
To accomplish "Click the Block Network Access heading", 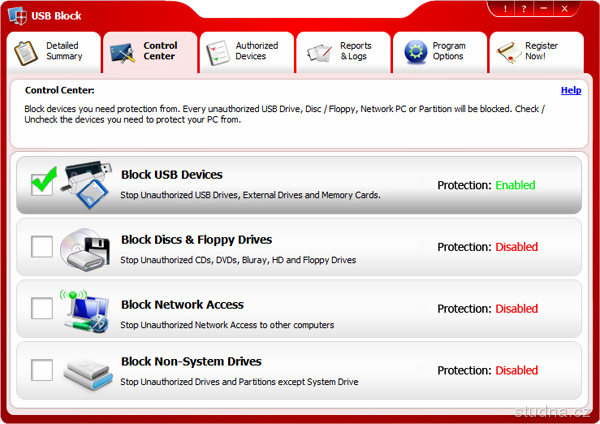I will click(183, 305).
